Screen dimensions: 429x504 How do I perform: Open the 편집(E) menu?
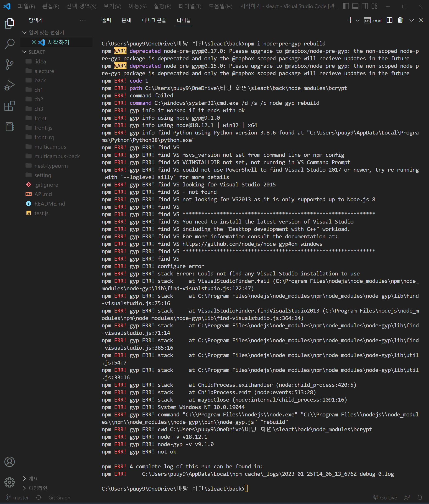click(50, 6)
